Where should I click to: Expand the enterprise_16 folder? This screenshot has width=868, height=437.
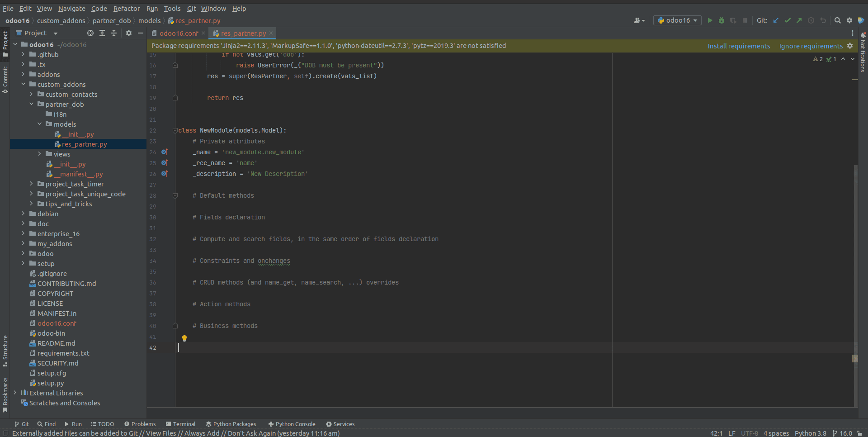(23, 233)
